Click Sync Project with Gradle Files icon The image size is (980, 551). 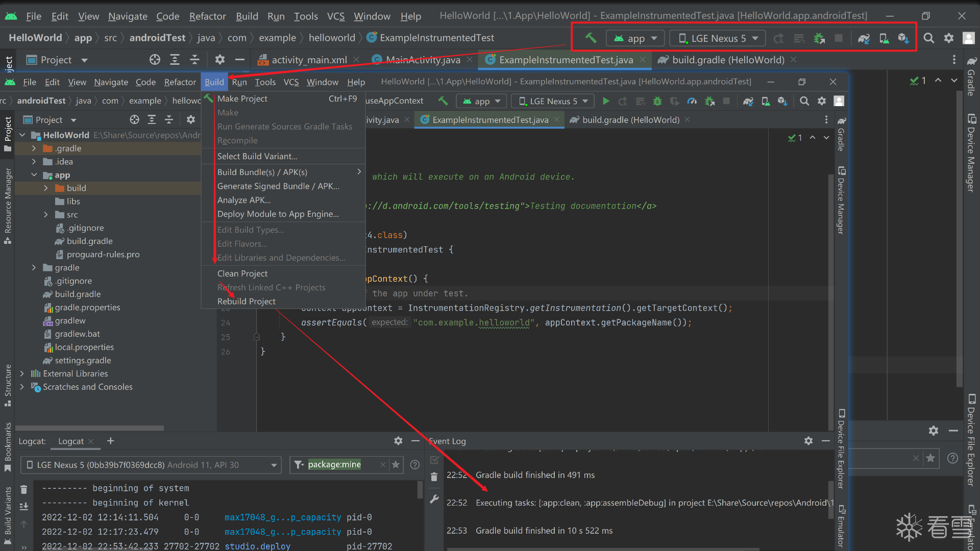[748, 101]
